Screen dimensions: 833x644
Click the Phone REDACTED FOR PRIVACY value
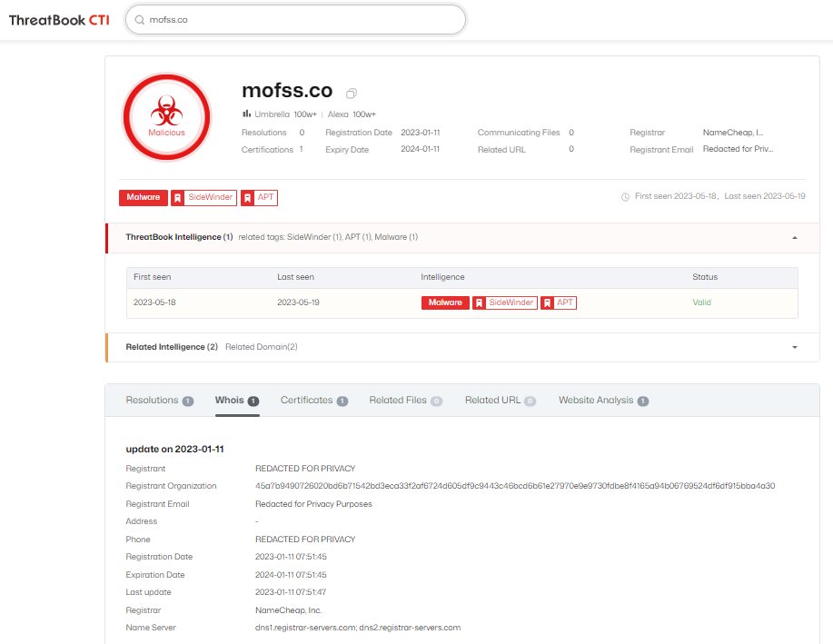pos(305,539)
